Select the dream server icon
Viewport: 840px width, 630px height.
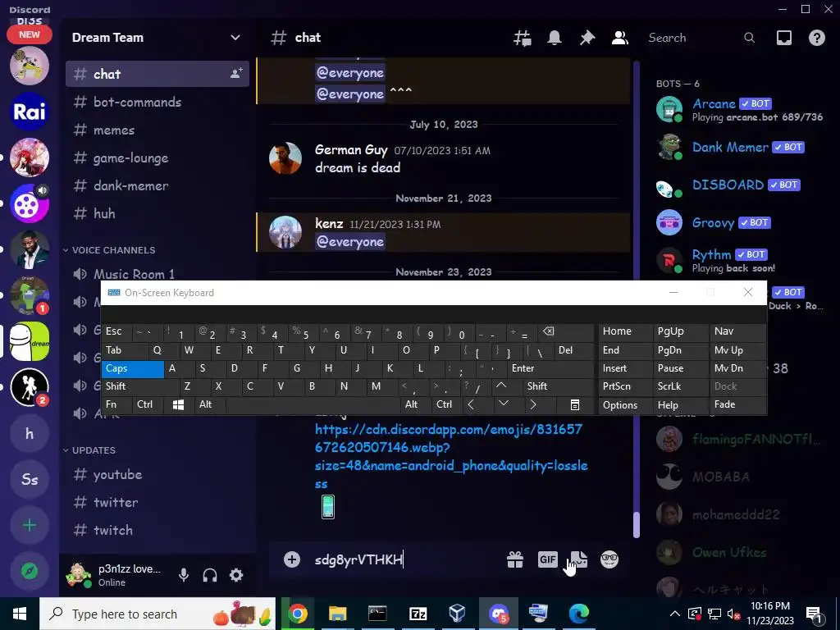(x=30, y=341)
